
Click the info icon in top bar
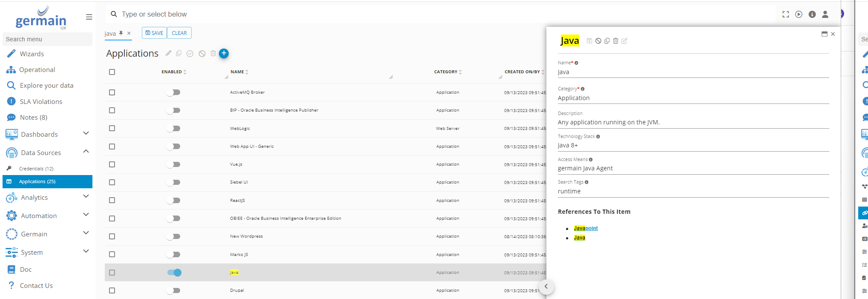[812, 14]
